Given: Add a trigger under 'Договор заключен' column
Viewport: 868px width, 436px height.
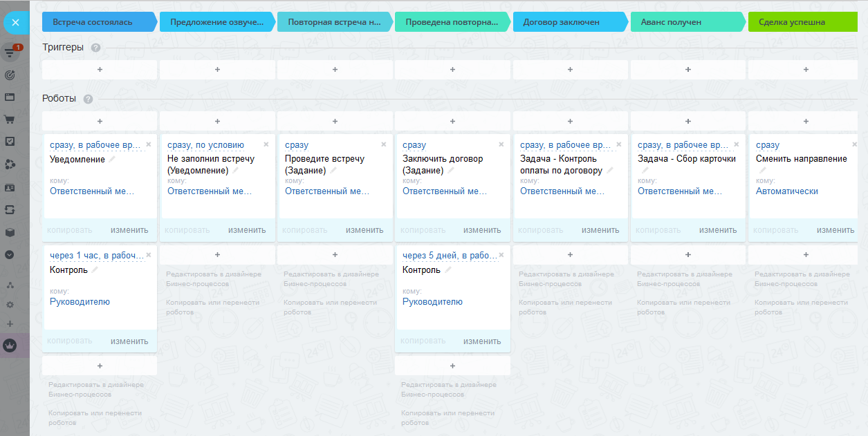Looking at the screenshot, I should coord(570,70).
